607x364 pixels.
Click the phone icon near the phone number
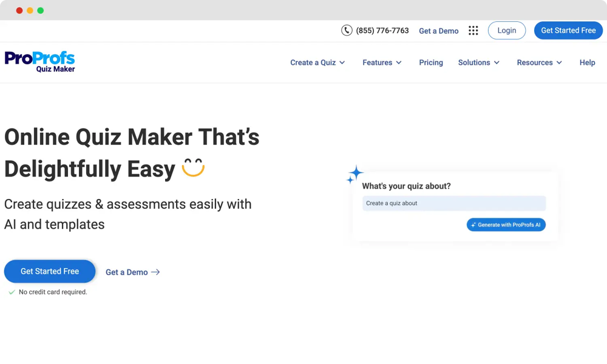pos(345,30)
